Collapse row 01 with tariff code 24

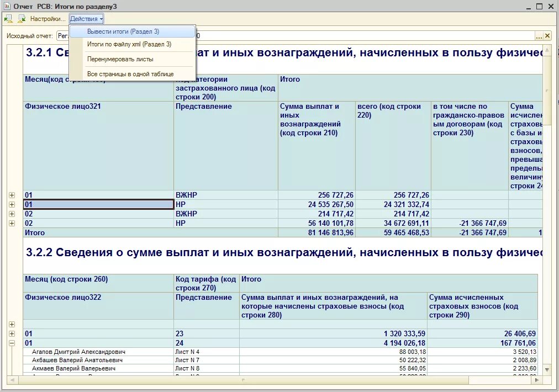coord(12,343)
